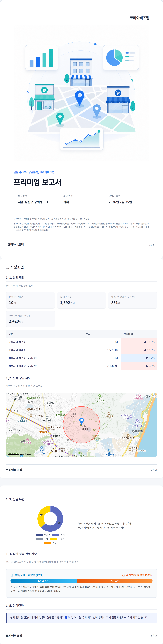Screen dimensions: 163x644
Task: Click the 오피스 yellow legend swatch
Action: click(54, 539)
